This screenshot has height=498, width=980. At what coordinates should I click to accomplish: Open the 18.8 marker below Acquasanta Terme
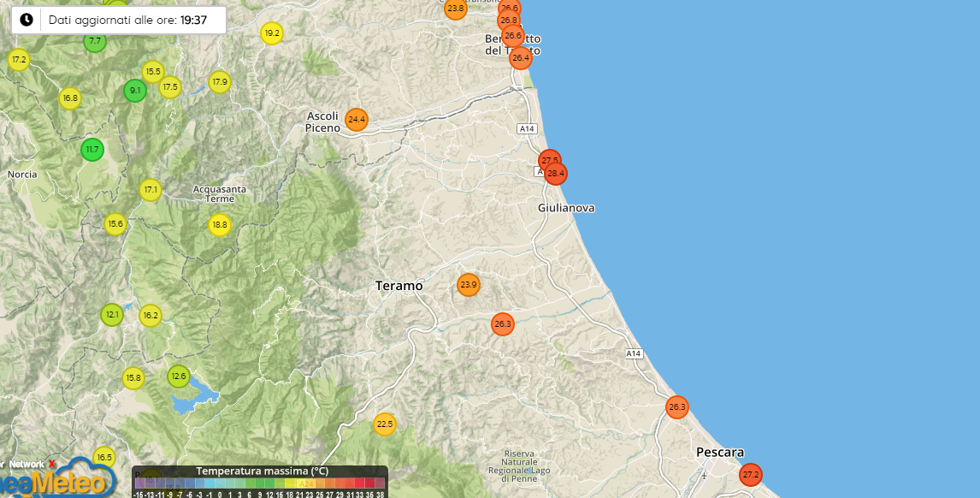(220, 225)
